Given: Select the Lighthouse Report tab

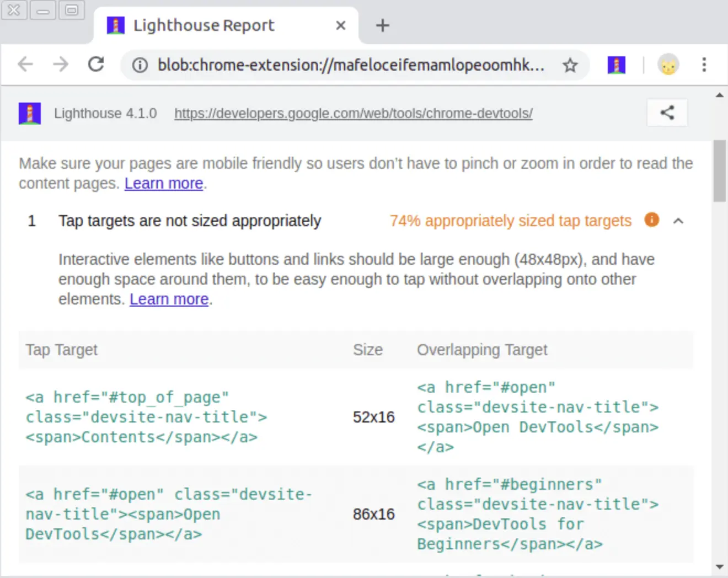Looking at the screenshot, I should (x=204, y=25).
